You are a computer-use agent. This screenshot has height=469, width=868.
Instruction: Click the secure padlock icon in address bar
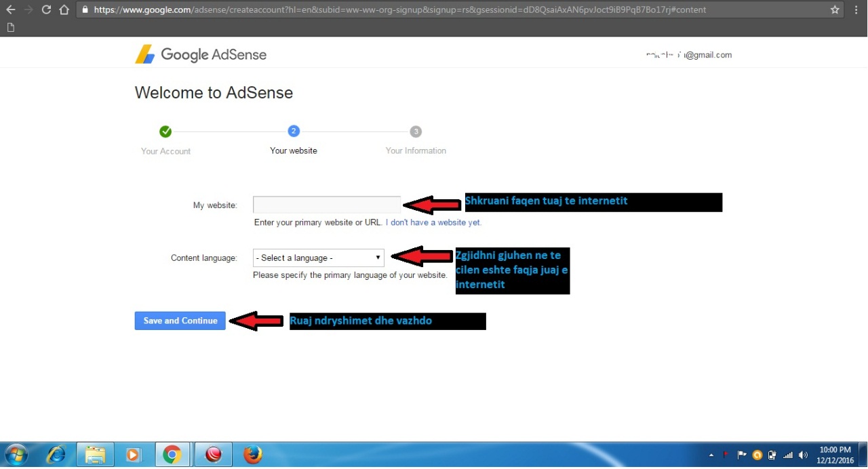pos(85,10)
